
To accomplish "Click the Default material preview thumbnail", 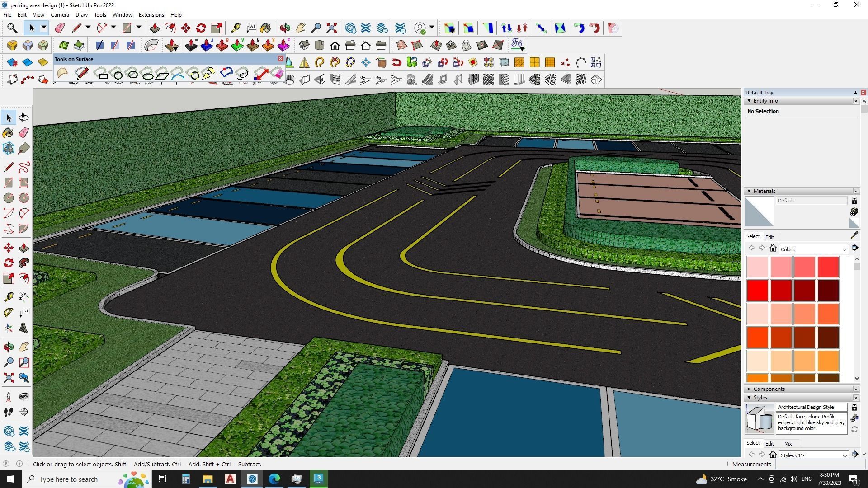I will (x=759, y=212).
